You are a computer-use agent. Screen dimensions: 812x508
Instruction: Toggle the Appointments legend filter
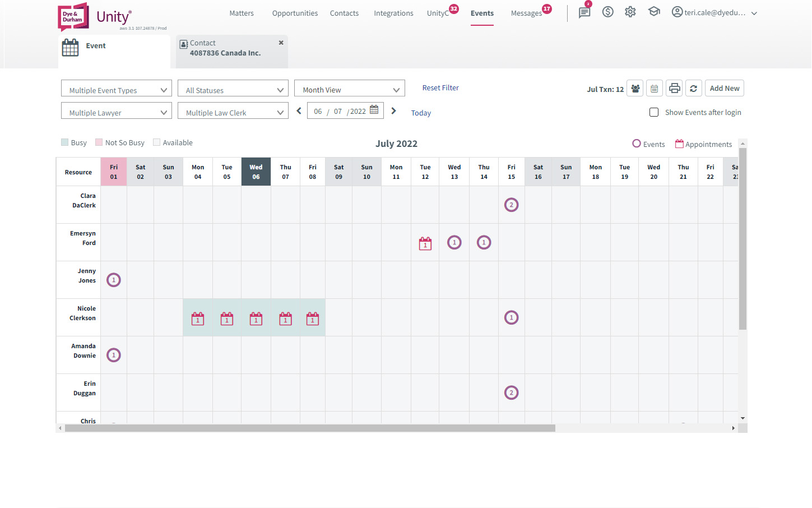(x=703, y=144)
